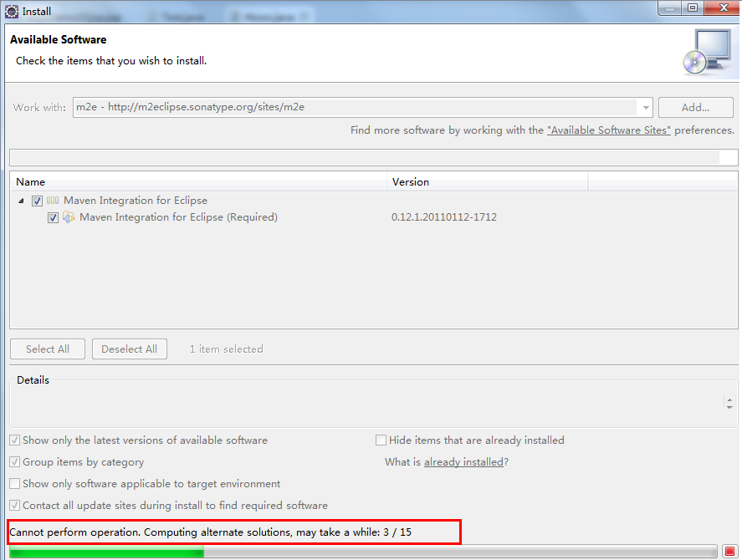Click the Maven Integration category icon
The width and height of the screenshot is (742, 560).
[x=53, y=201]
